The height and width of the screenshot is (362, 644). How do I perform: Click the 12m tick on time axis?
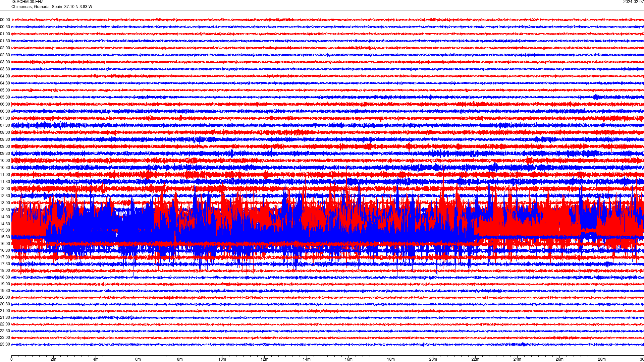pos(264,359)
